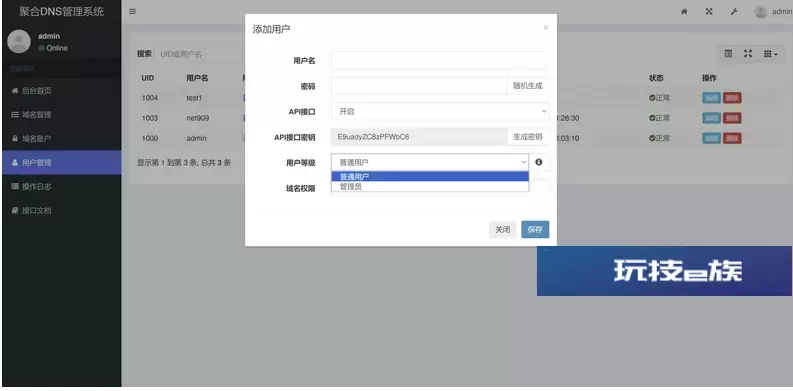The width and height of the screenshot is (793, 391).
Task: Click table toolbar fullscreen icon
Action: click(x=748, y=54)
